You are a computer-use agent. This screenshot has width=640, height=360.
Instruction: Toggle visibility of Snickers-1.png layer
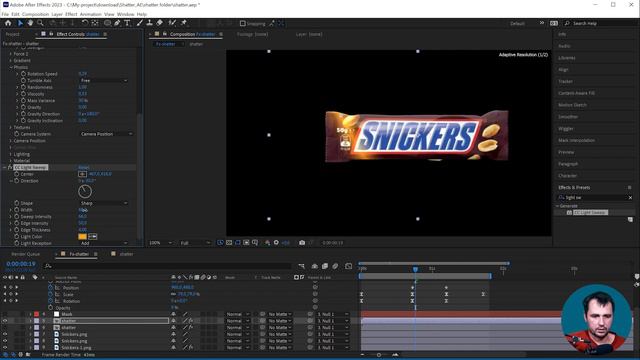[x=5, y=347]
